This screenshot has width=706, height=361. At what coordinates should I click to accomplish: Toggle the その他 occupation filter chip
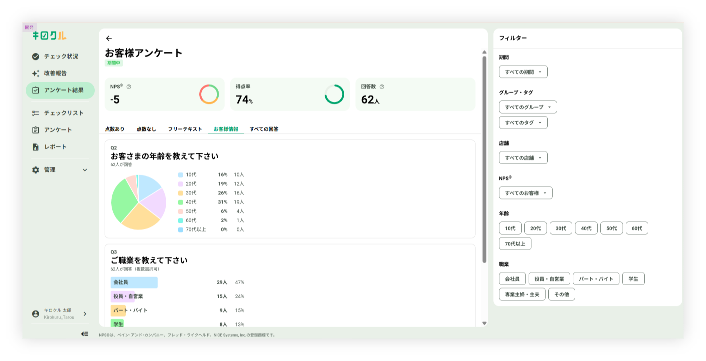(561, 294)
